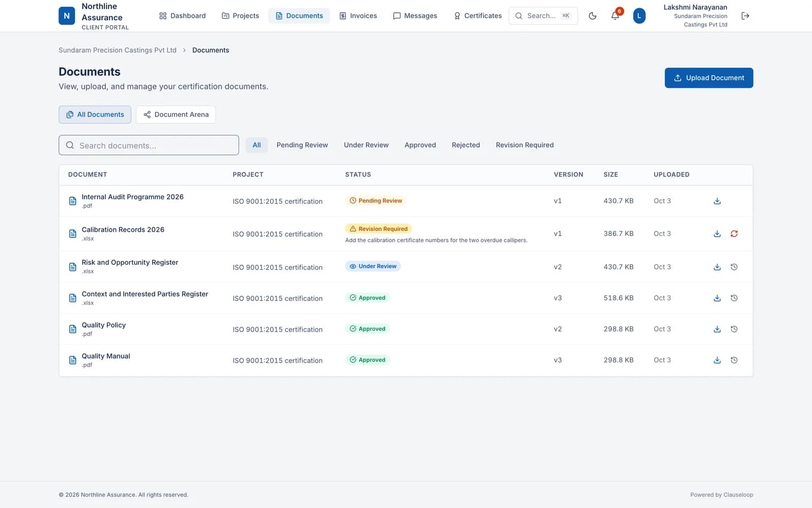This screenshot has height=508, width=812.
Task: Toggle dark mode moon icon
Action: (592, 16)
